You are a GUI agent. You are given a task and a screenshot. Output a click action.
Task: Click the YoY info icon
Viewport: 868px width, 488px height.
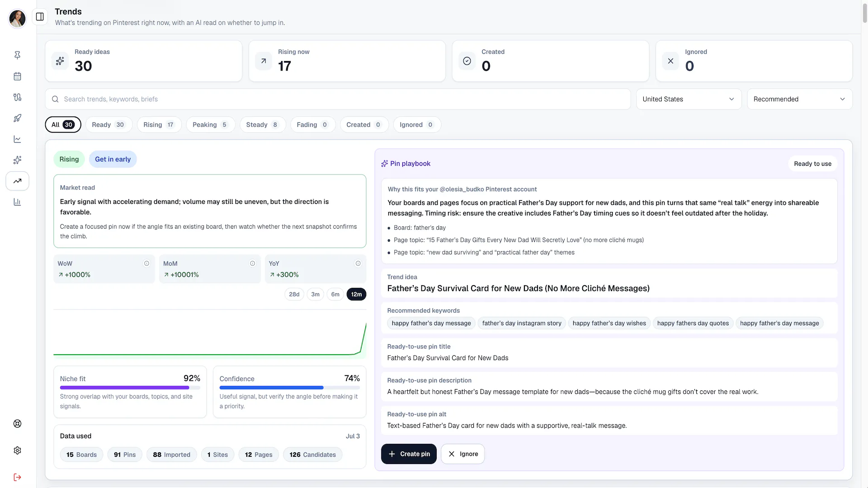(358, 263)
